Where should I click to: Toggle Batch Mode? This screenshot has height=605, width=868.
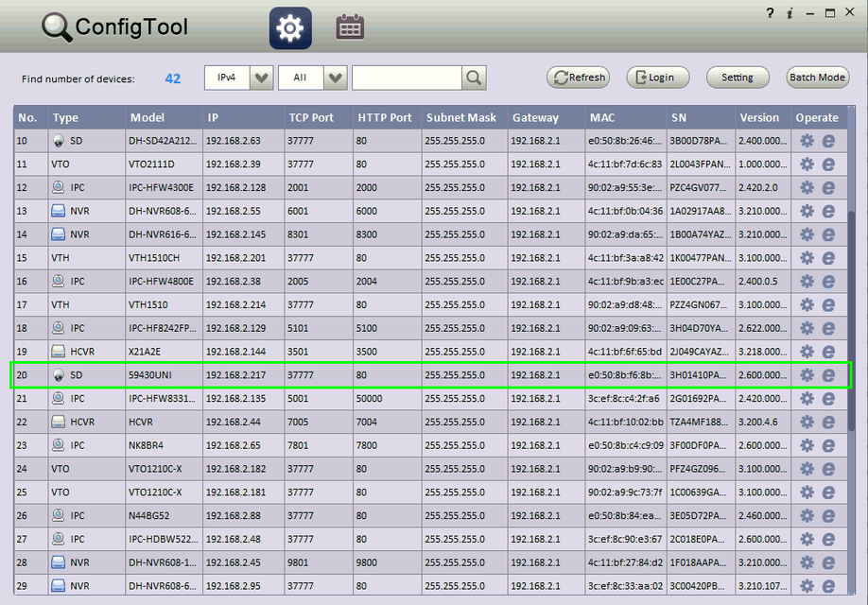tap(818, 78)
